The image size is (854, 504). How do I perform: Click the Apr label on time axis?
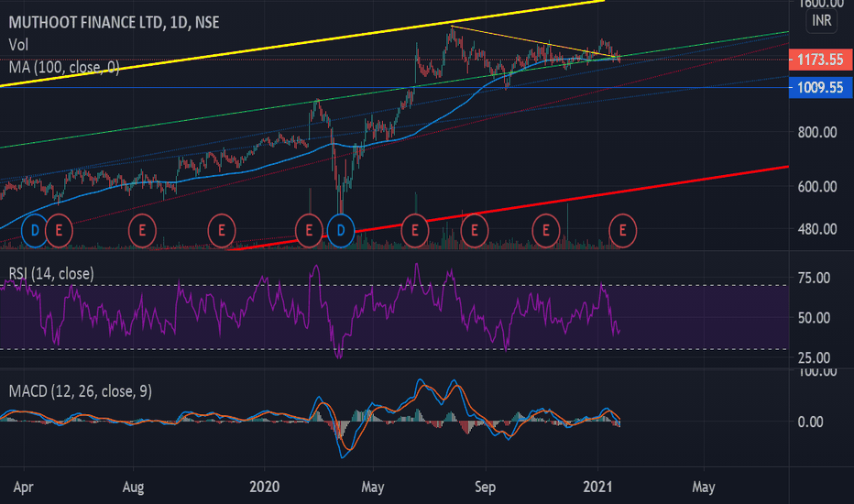24,488
